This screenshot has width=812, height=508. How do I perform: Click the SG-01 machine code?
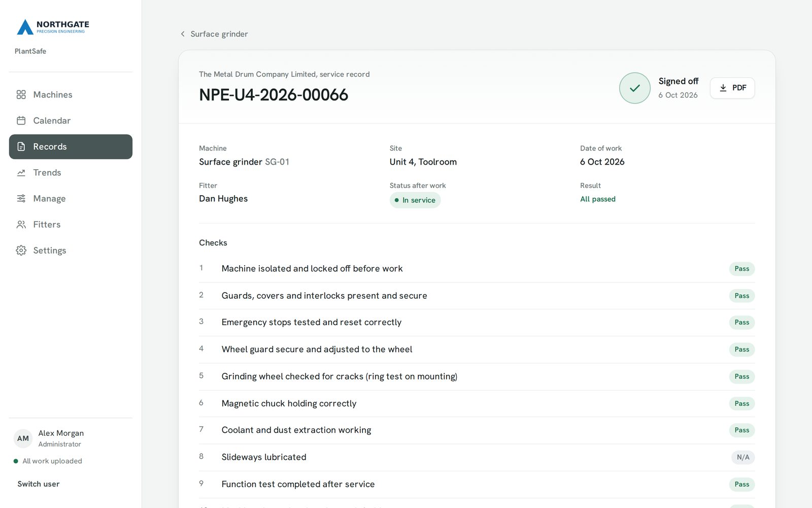point(277,162)
